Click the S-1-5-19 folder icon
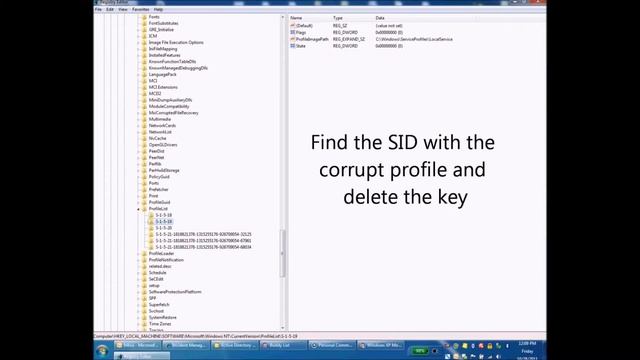 (151, 222)
